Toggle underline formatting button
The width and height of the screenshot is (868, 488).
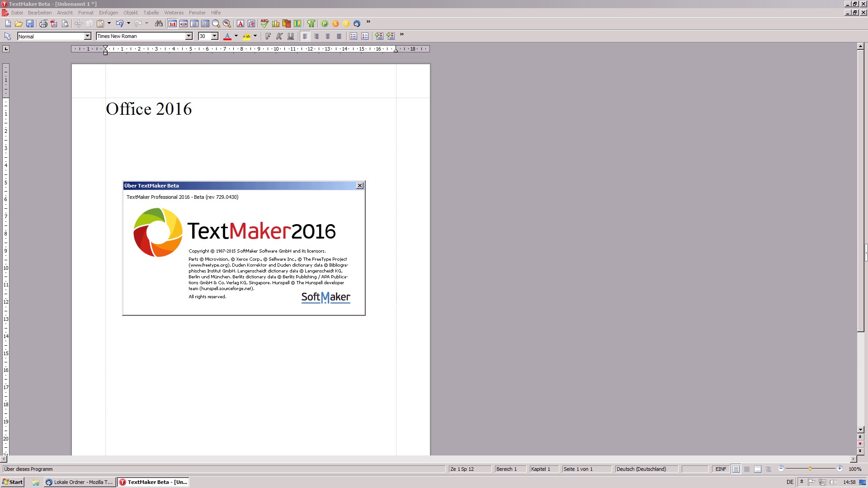291,36
